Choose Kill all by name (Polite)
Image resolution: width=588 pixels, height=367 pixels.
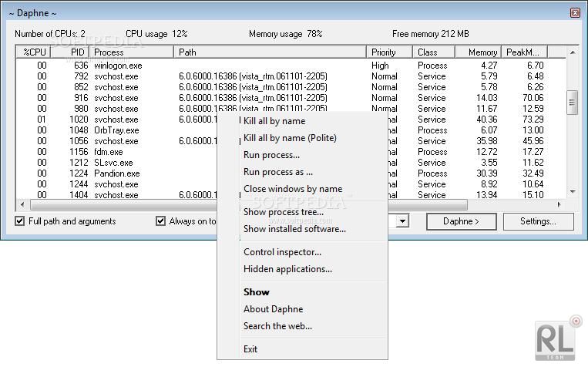290,138
